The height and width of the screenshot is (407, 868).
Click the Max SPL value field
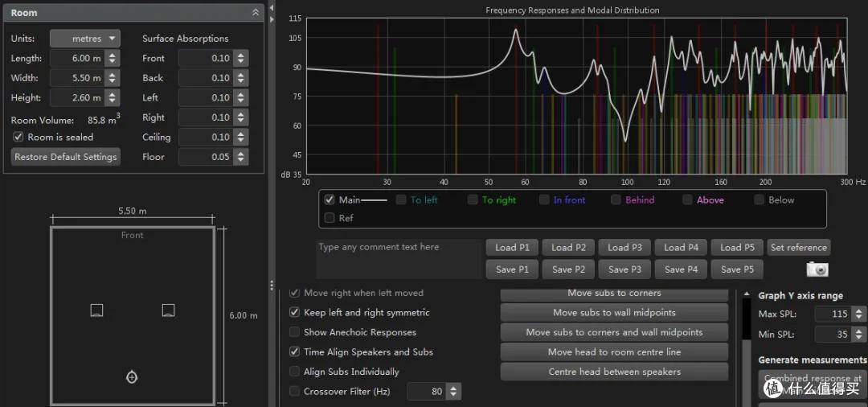point(833,314)
